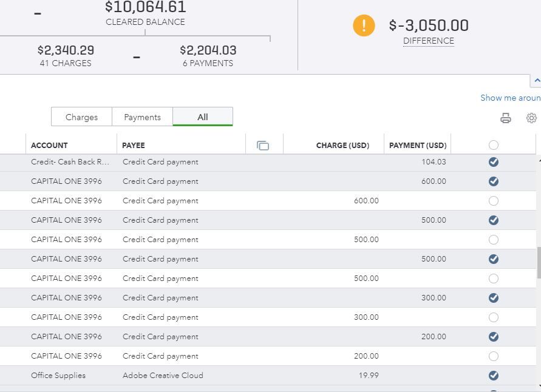Switch to the Charges tab
Image resolution: width=541 pixels, height=392 pixels.
coord(81,117)
